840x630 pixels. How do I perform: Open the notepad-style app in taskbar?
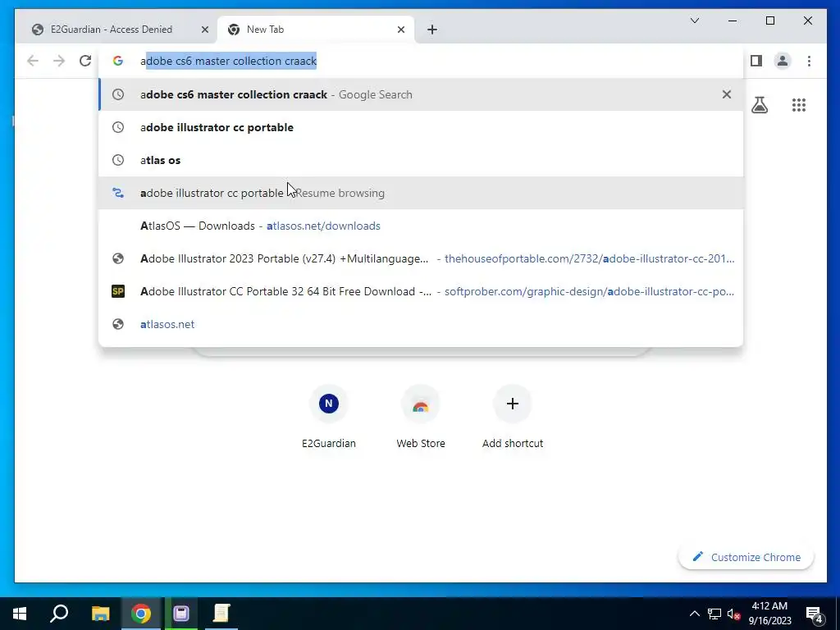click(221, 614)
